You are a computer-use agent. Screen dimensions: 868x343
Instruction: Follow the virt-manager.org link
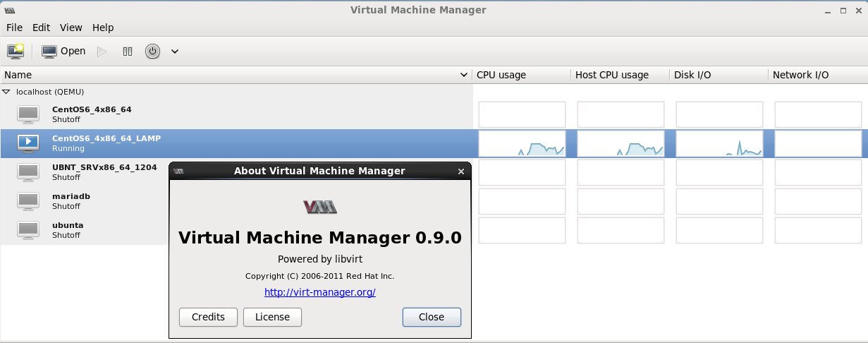319,291
